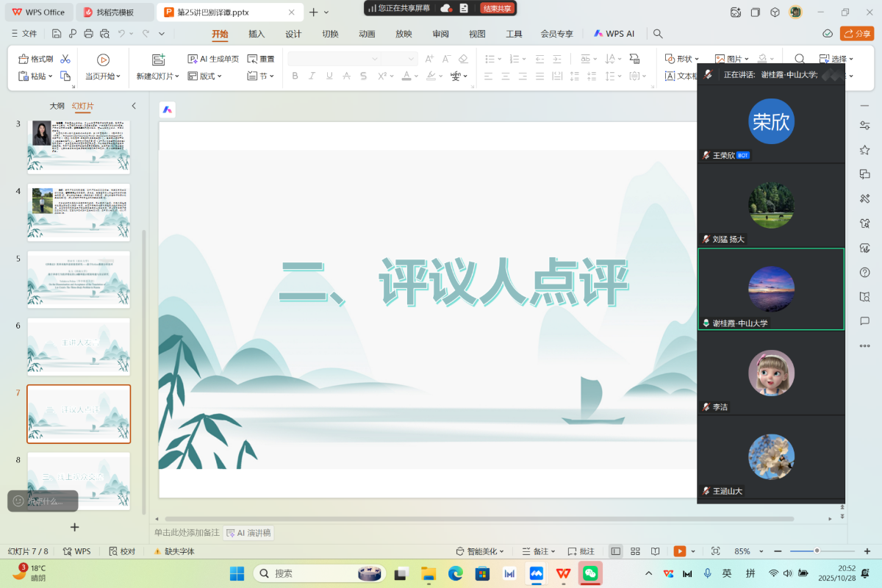Toggle the 备注 notes pane
This screenshot has width=882, height=588.
540,551
